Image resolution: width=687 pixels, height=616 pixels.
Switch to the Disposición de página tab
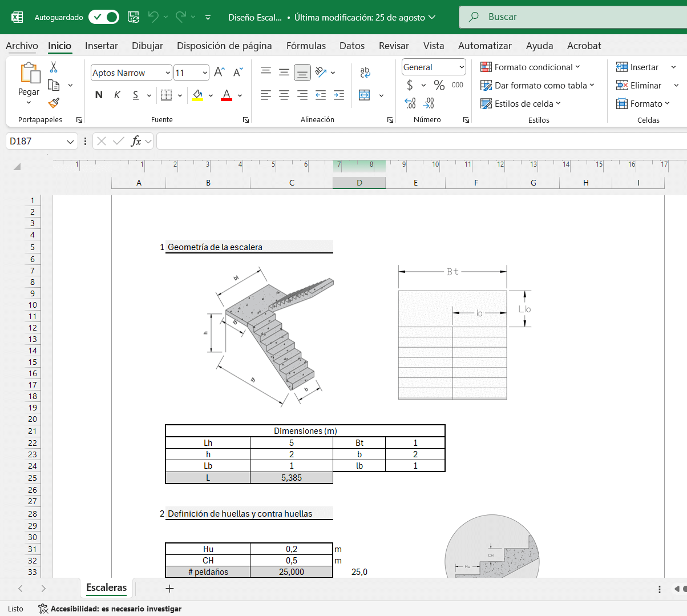click(x=224, y=46)
